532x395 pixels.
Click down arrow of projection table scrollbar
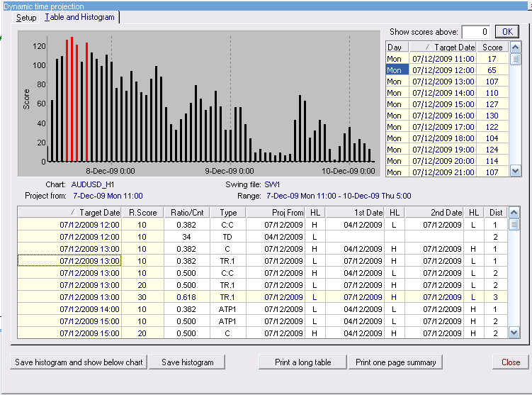click(514, 333)
